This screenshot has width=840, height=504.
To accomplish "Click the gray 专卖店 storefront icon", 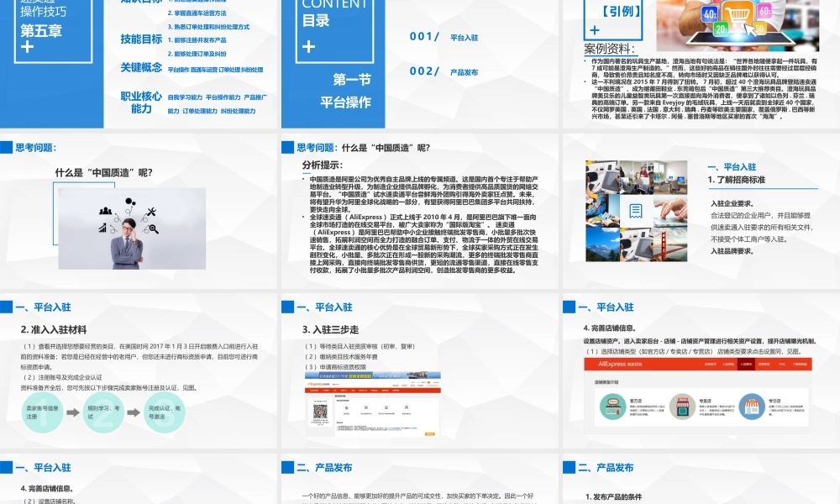I will click(683, 406).
